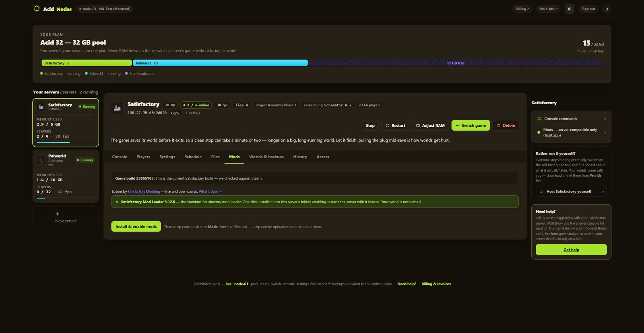Click the 'What it does' link
Viewport: 644px width, 333px height.
pos(210,192)
